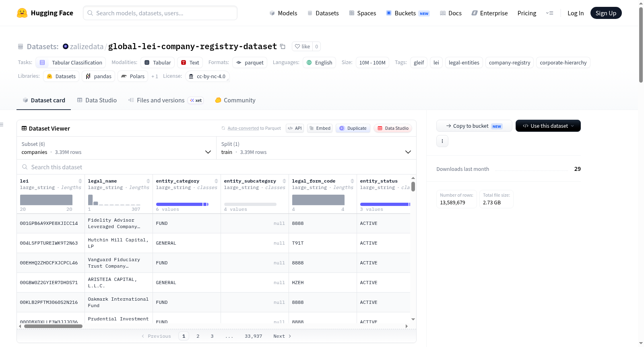This screenshot has width=644, height=347.
Task: Open Datasets in top navigation
Action: (x=323, y=13)
